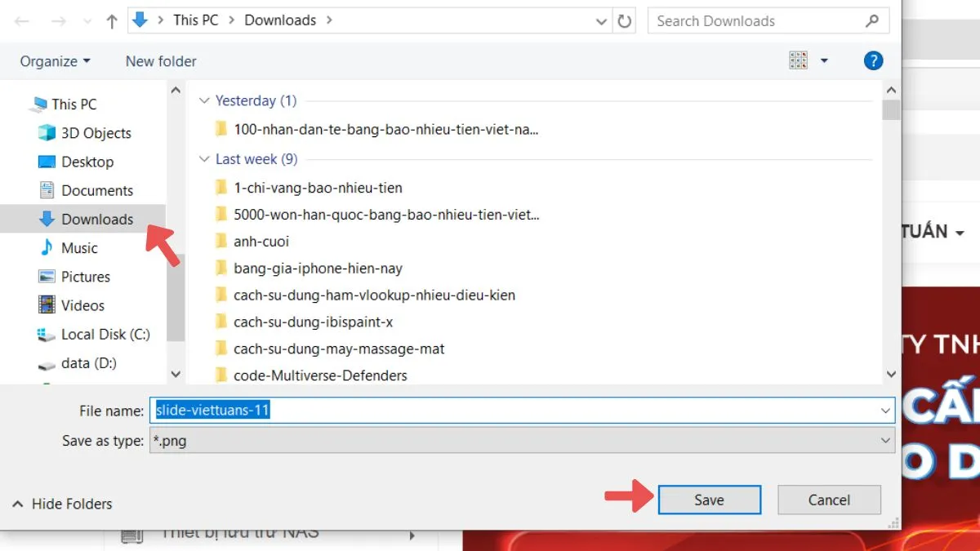Go up one folder level
Screen dimensions: 980x551
click(111, 20)
